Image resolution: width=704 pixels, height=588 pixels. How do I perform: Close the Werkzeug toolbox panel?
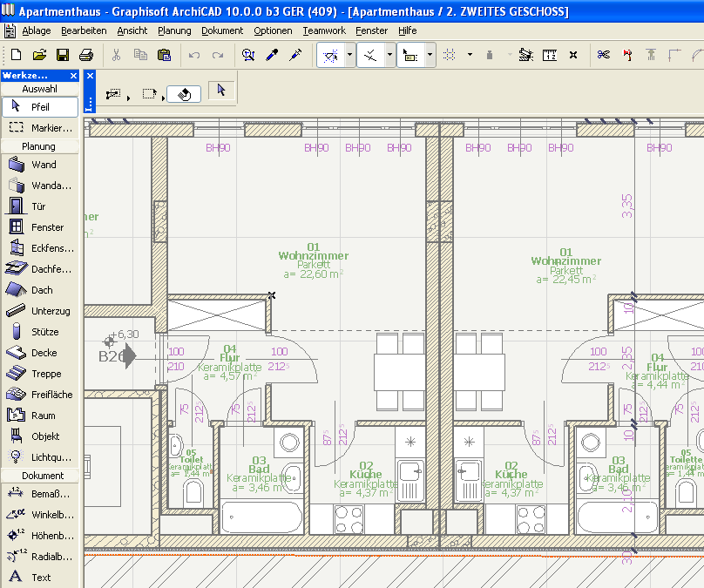(x=73, y=76)
